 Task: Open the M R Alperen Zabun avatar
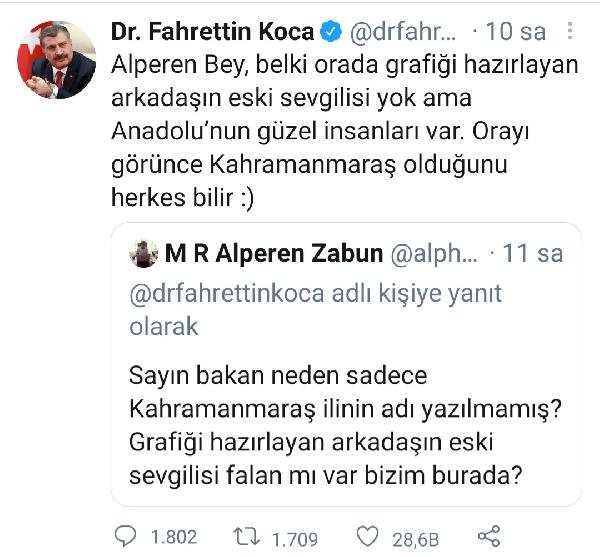143,254
